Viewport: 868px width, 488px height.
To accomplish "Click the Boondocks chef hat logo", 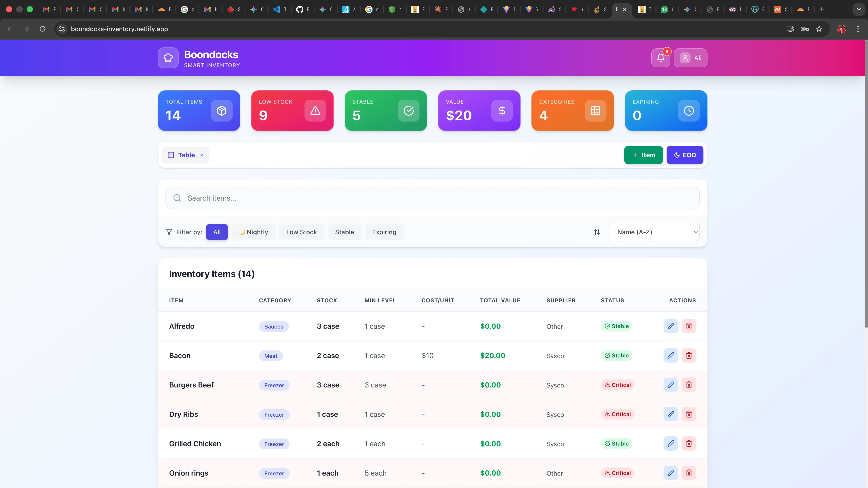I will (x=168, y=58).
